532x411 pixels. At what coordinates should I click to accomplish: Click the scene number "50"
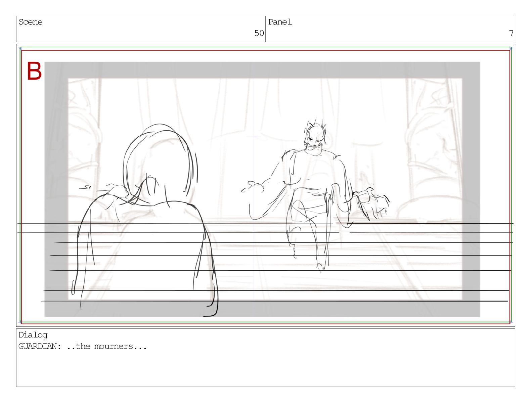pyautogui.click(x=259, y=33)
